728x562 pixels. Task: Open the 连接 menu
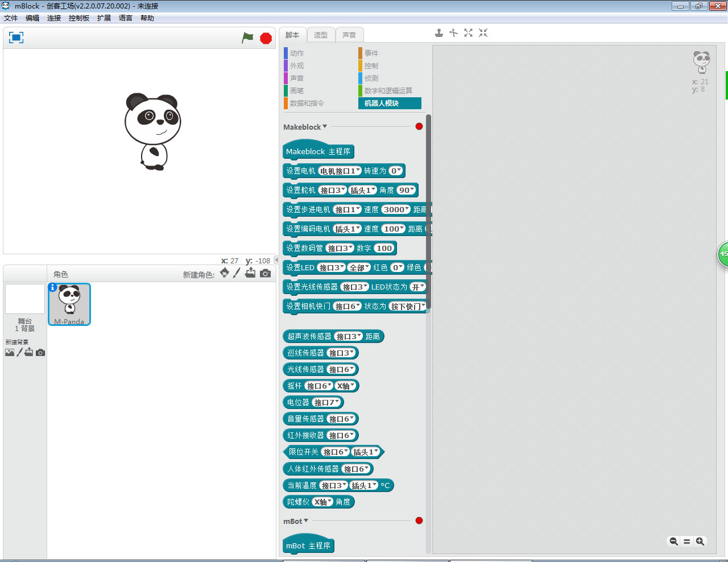(x=54, y=18)
